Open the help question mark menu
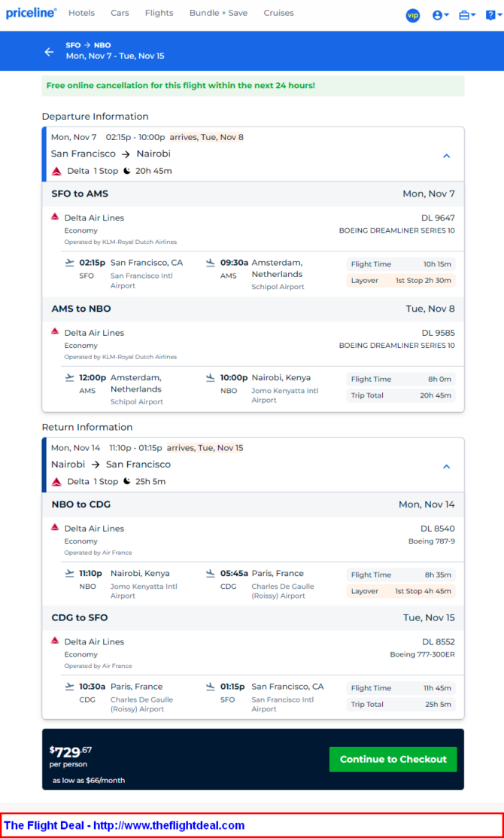 pyautogui.click(x=493, y=16)
